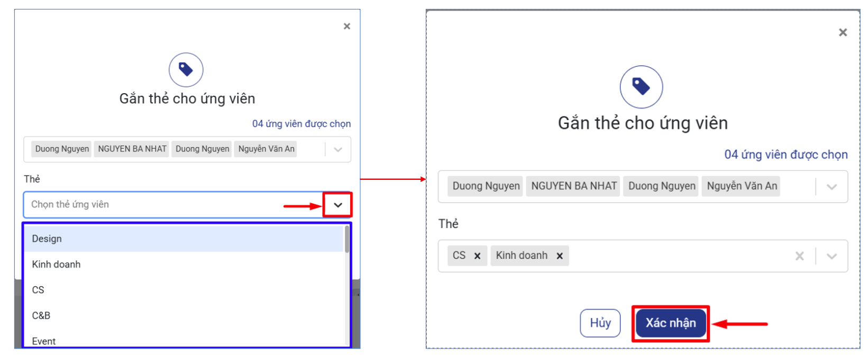Choose the Event tag option
868x355 pixels.
[x=43, y=341]
